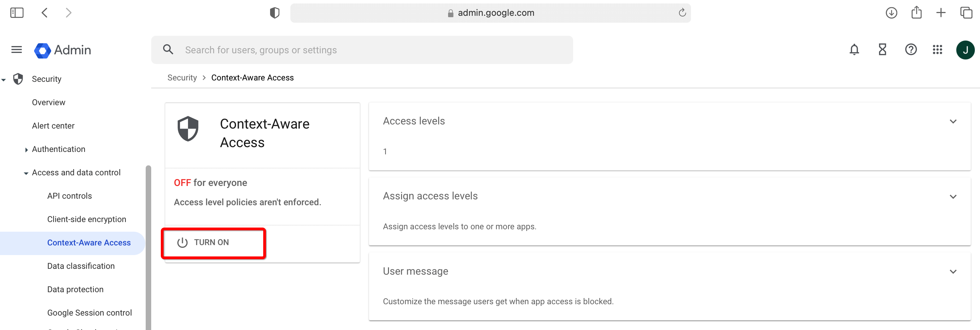
Task: Open Client-side encryption
Action: tap(87, 220)
